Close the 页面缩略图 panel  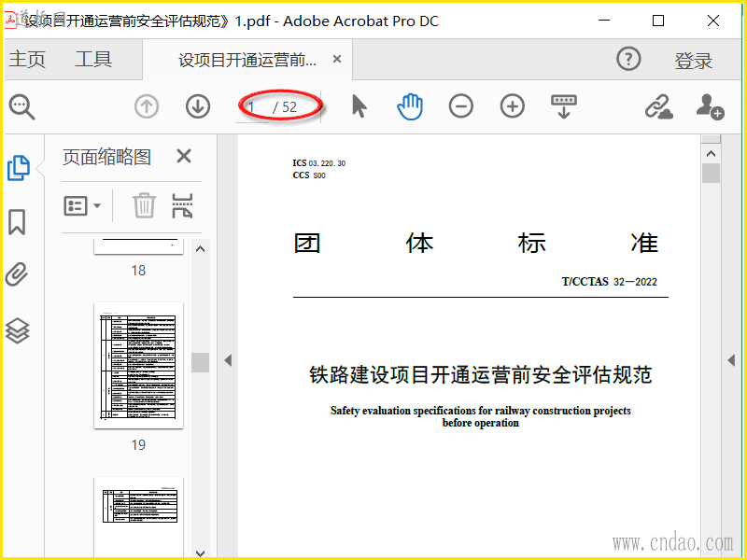(x=184, y=156)
